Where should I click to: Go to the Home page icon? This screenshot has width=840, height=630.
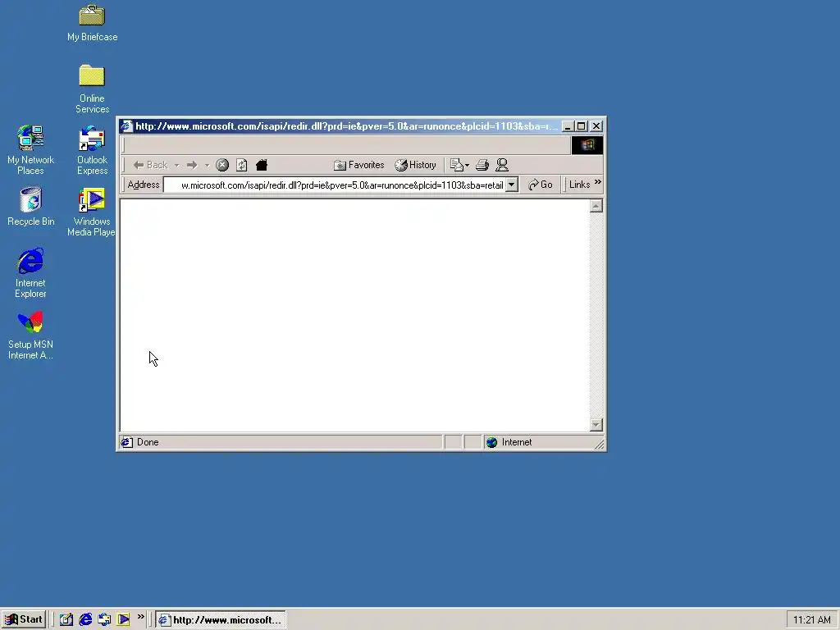tap(262, 165)
